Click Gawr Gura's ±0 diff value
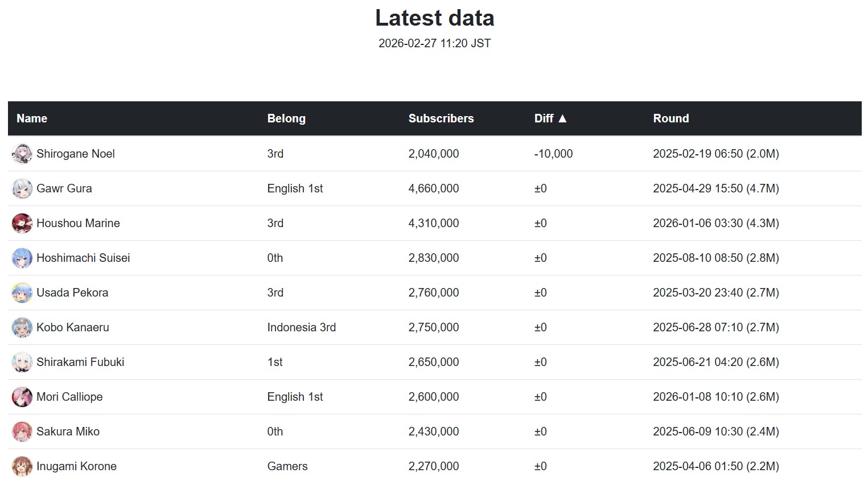868x481 pixels. 541,188
